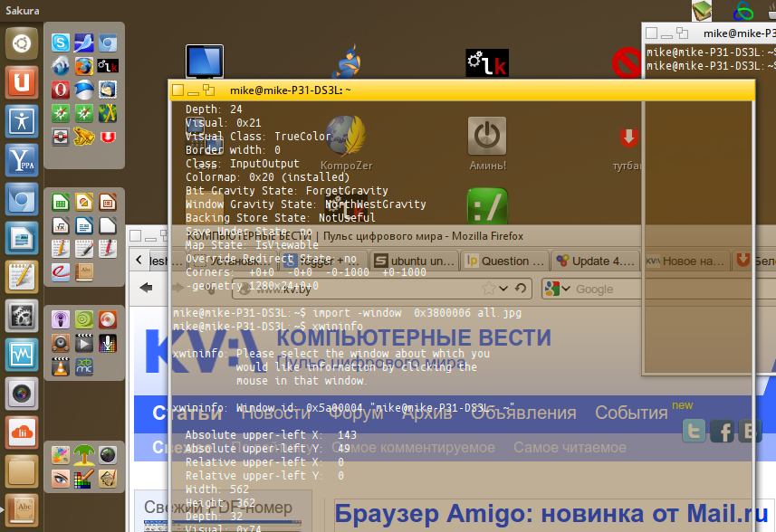Open the eye image viewer icon

(x=61, y=478)
